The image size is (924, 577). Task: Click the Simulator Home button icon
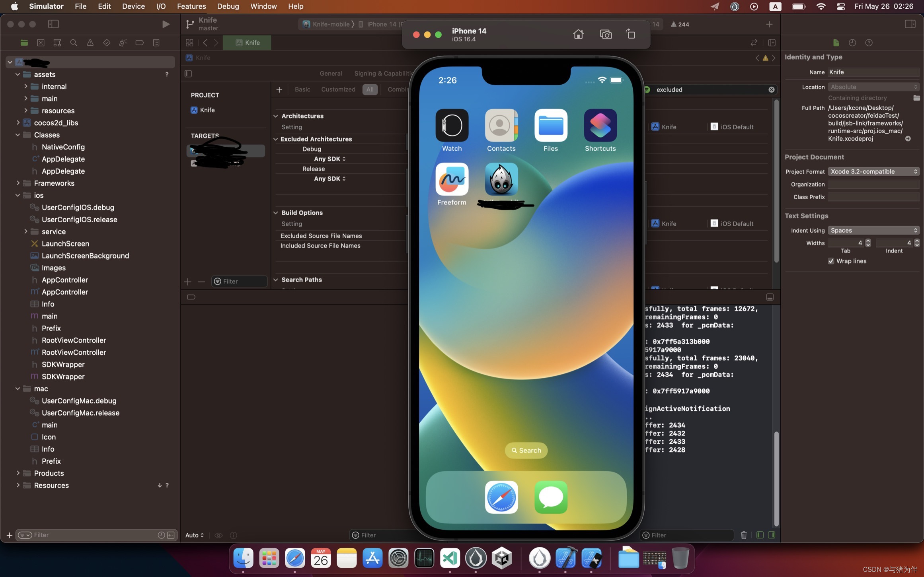pos(578,35)
